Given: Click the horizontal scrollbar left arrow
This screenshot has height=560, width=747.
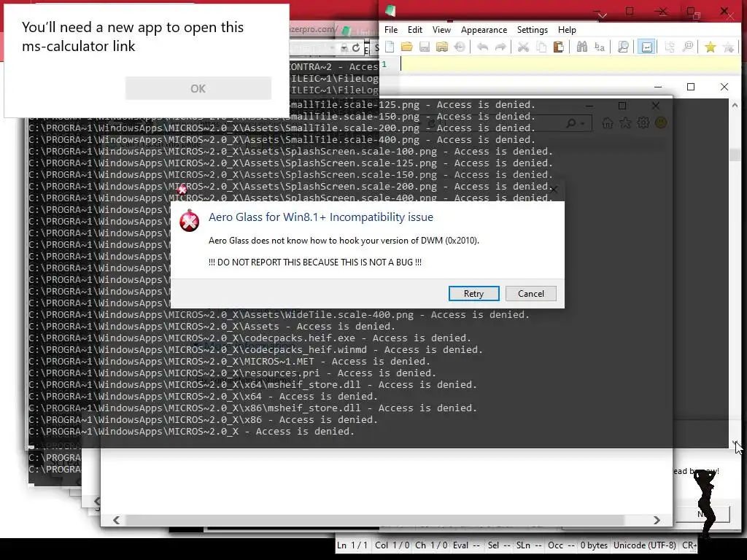Looking at the screenshot, I should [116, 521].
